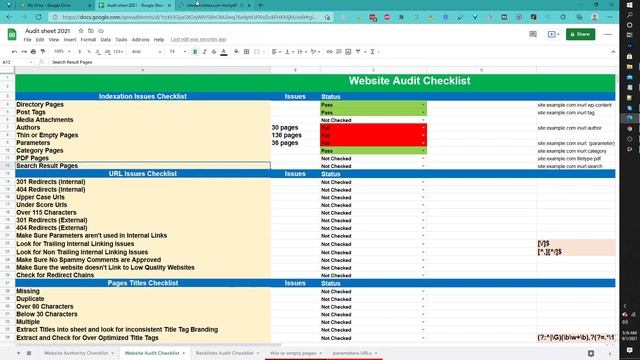Click the Last edit was seconds ago link
640x360 pixels.
pos(198,40)
